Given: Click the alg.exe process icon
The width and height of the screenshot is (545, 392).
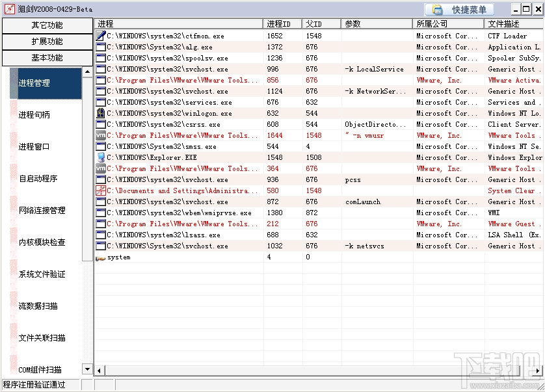Looking at the screenshot, I should pos(100,47).
